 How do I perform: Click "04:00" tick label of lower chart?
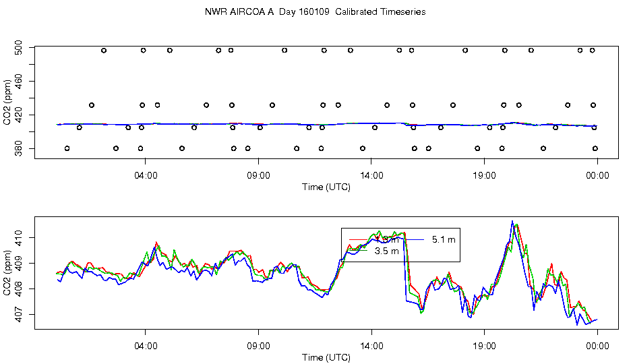click(x=145, y=346)
